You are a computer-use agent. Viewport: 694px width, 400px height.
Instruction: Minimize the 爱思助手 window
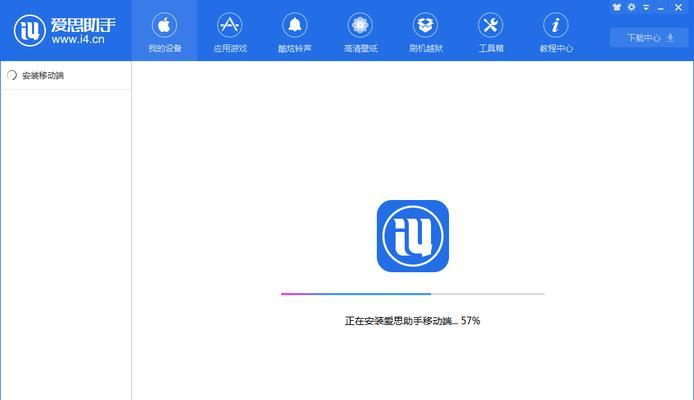(x=661, y=8)
